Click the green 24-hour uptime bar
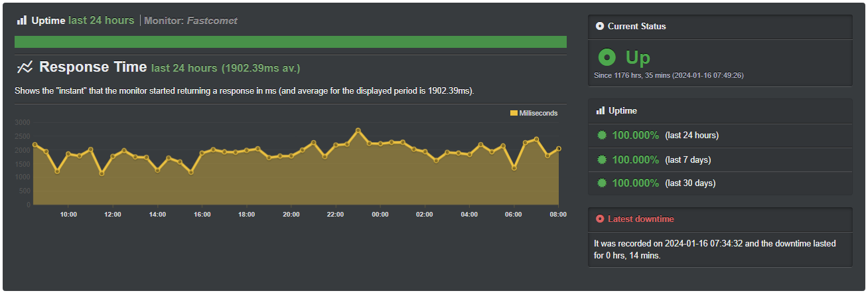 click(290, 42)
